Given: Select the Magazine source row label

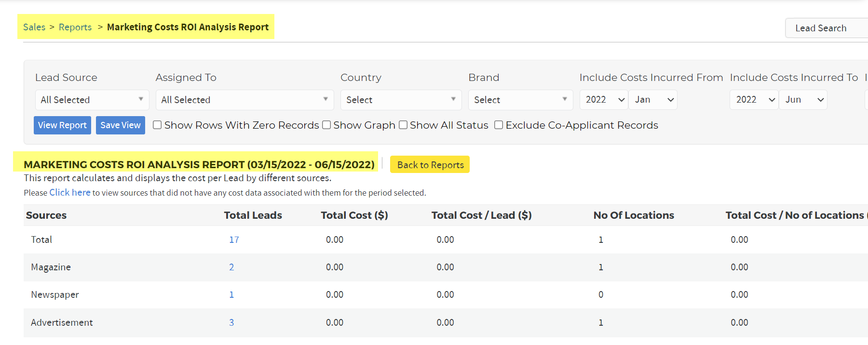Looking at the screenshot, I should click(51, 267).
